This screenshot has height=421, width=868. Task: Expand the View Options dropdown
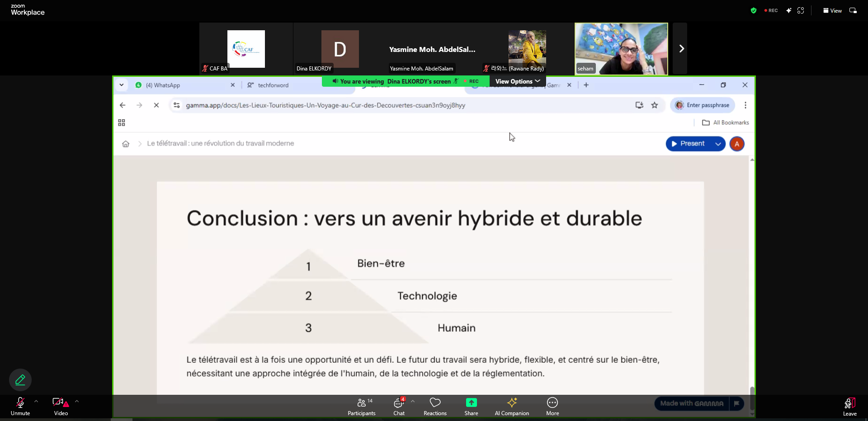click(518, 81)
